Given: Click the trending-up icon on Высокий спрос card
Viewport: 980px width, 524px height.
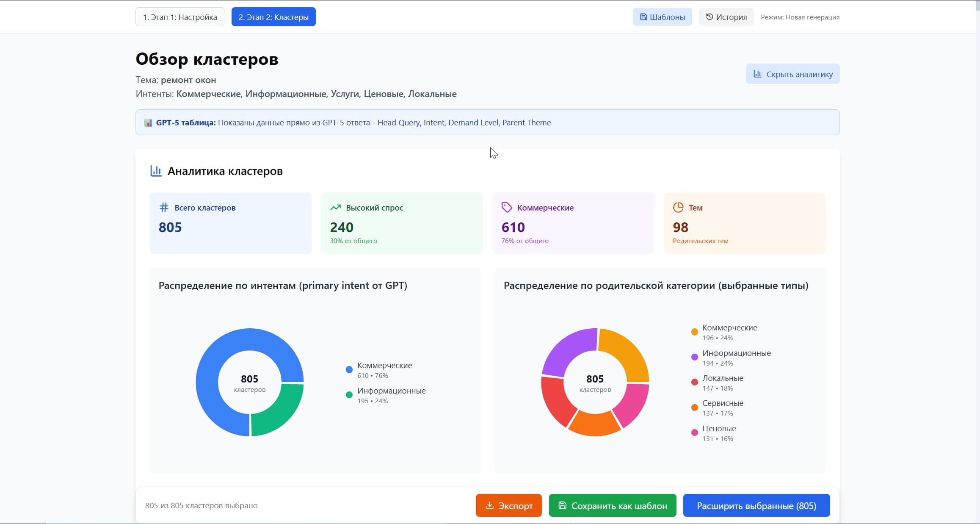Looking at the screenshot, I should [x=336, y=207].
